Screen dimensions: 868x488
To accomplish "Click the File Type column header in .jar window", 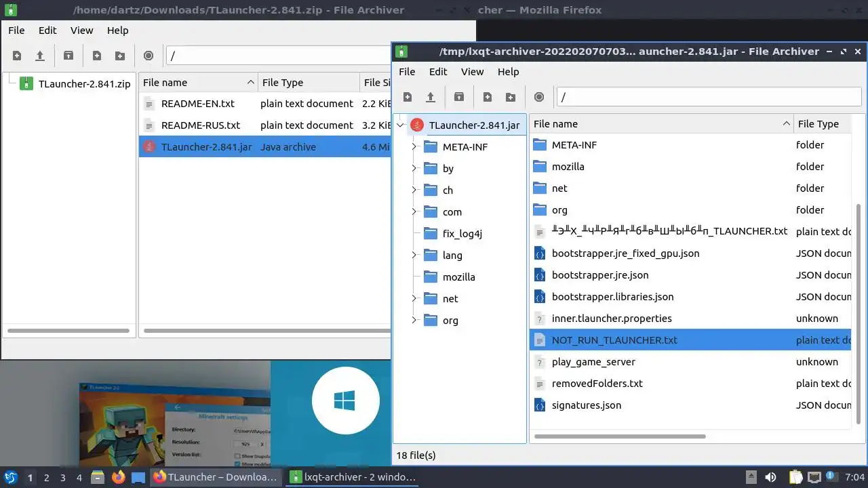I will 822,124.
